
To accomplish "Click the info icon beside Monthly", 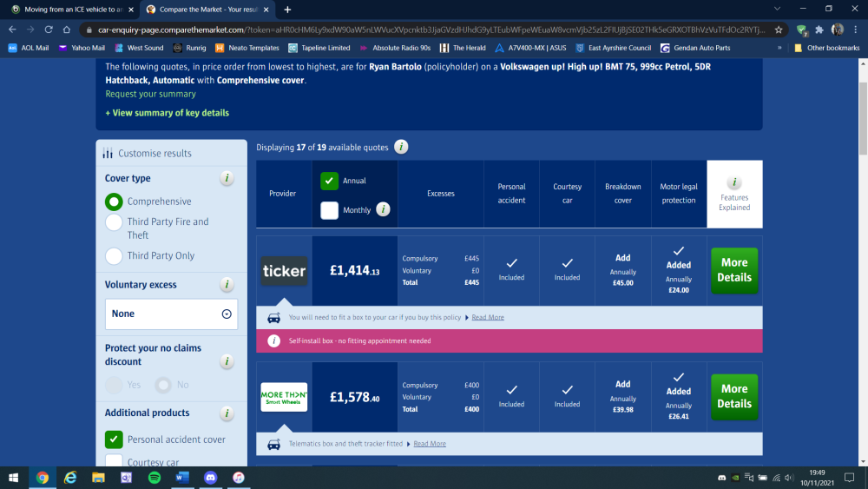I will [383, 209].
